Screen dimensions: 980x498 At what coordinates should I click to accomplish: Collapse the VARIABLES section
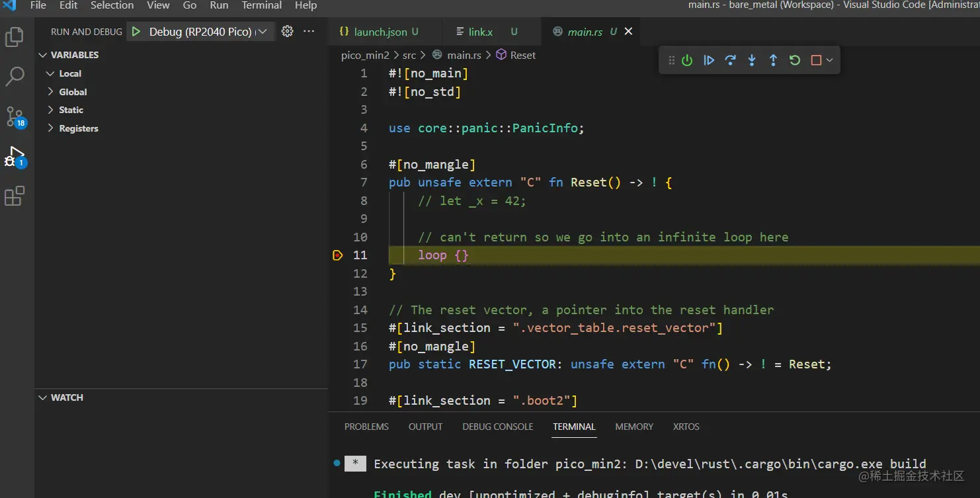point(43,55)
